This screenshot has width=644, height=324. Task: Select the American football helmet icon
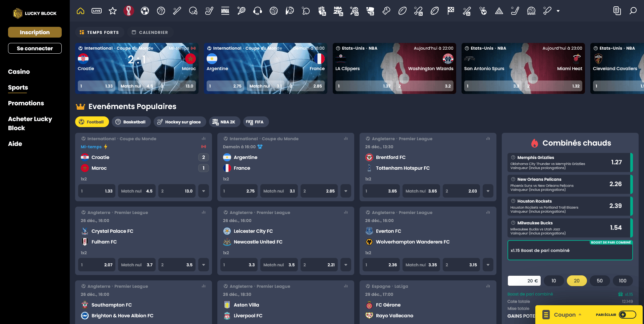click(193, 11)
